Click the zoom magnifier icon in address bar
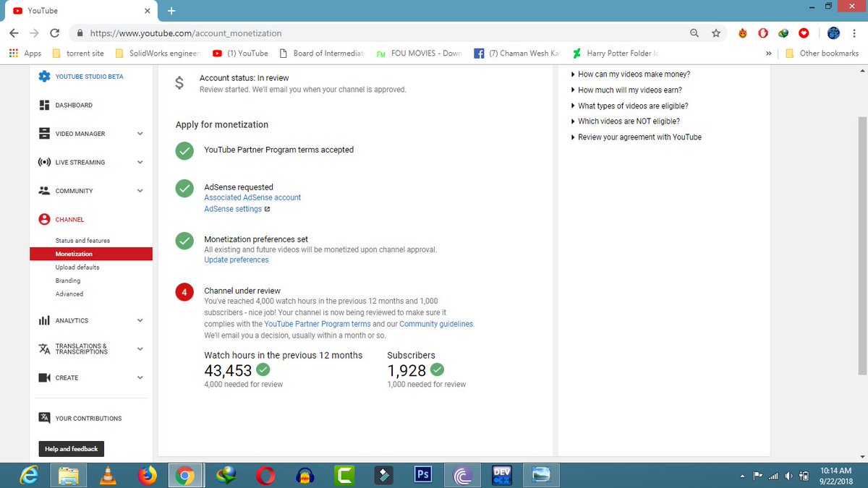Viewport: 868px width, 488px height. pos(694,33)
